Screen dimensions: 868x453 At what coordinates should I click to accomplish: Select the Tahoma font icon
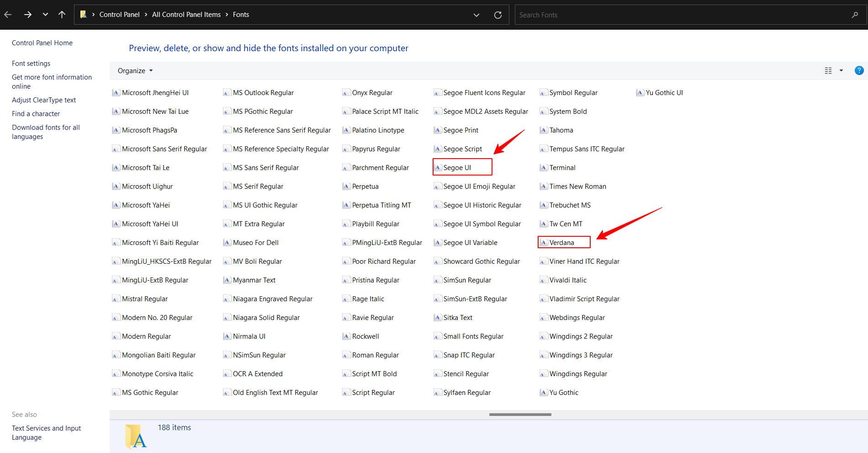544,130
